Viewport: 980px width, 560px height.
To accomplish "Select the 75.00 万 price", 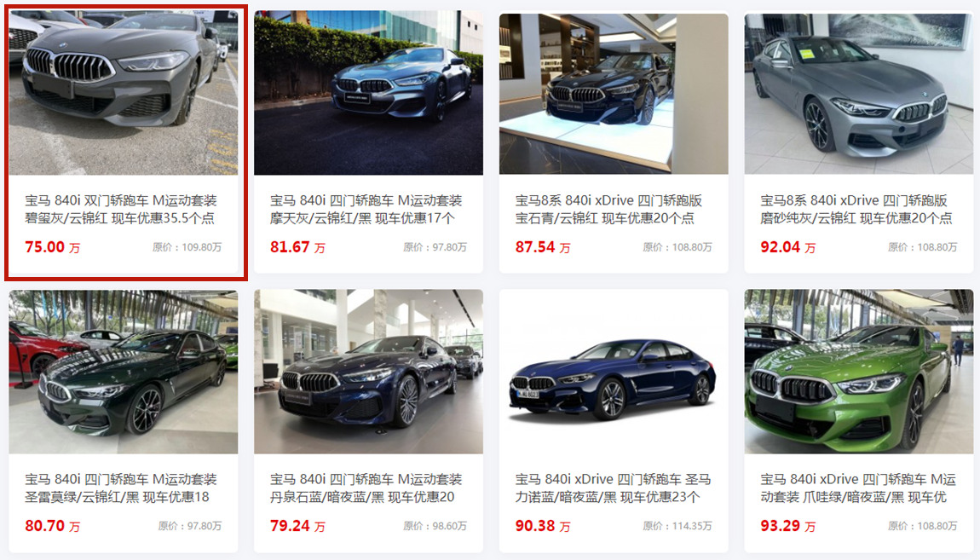I will tap(53, 247).
